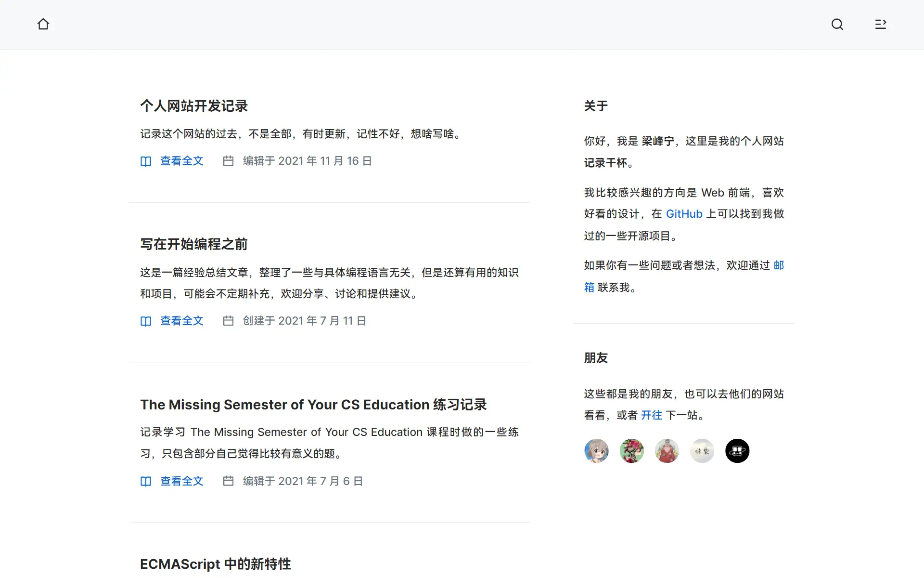This screenshot has width=924, height=578.
Task: Click the book icon under the Missing Semester article
Action: pyautogui.click(x=145, y=481)
